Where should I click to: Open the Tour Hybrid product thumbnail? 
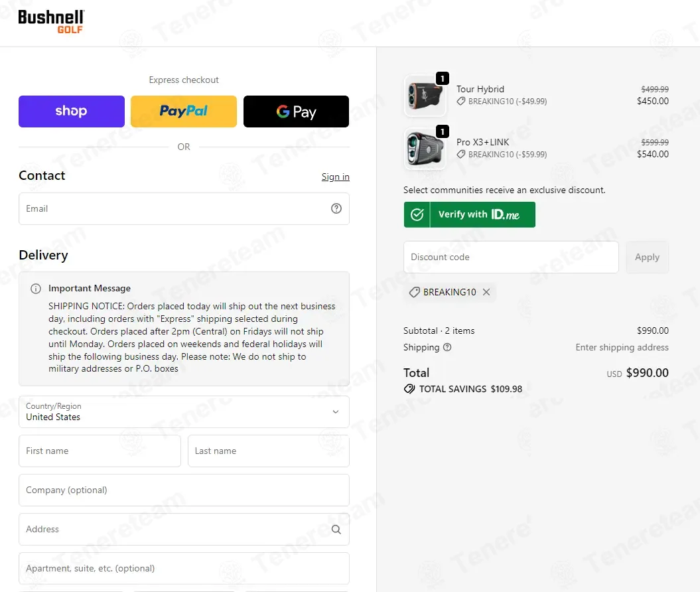point(425,96)
